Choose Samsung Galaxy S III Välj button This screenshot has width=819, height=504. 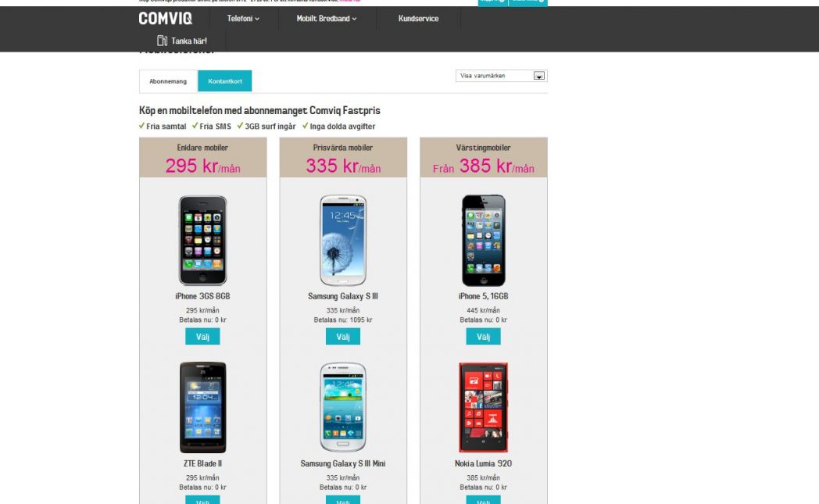point(342,337)
